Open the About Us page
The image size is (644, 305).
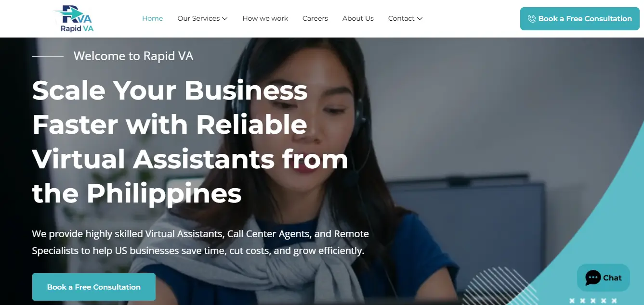(x=358, y=18)
